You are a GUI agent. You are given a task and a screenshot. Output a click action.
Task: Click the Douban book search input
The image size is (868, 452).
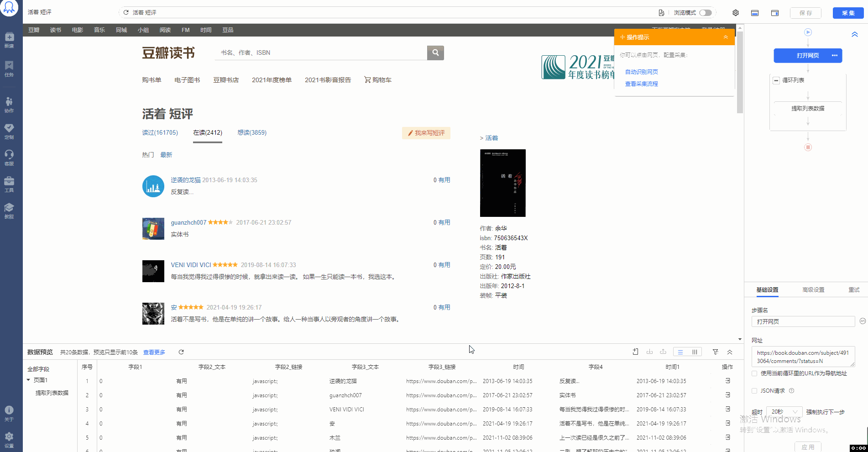point(321,53)
